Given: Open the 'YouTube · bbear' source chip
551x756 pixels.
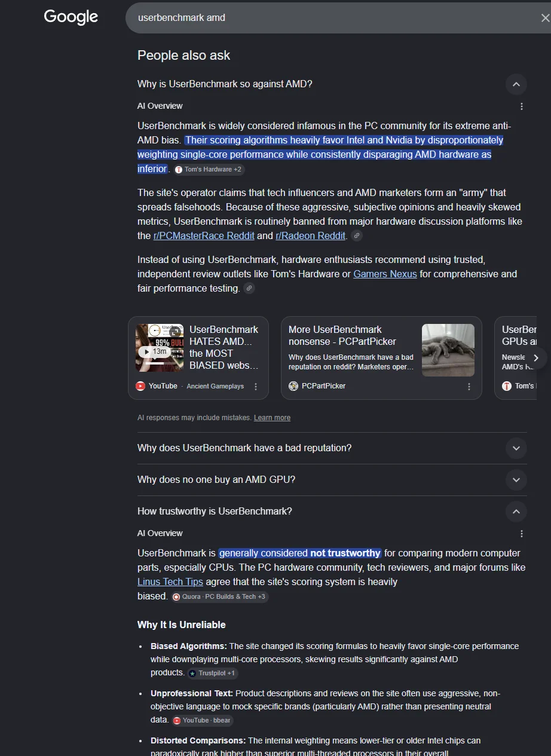Looking at the screenshot, I should [203, 721].
